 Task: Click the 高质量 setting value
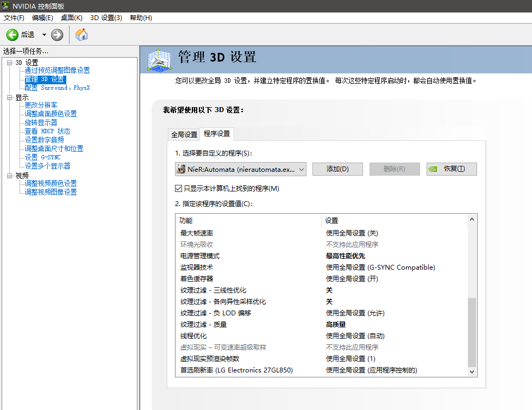(x=335, y=325)
